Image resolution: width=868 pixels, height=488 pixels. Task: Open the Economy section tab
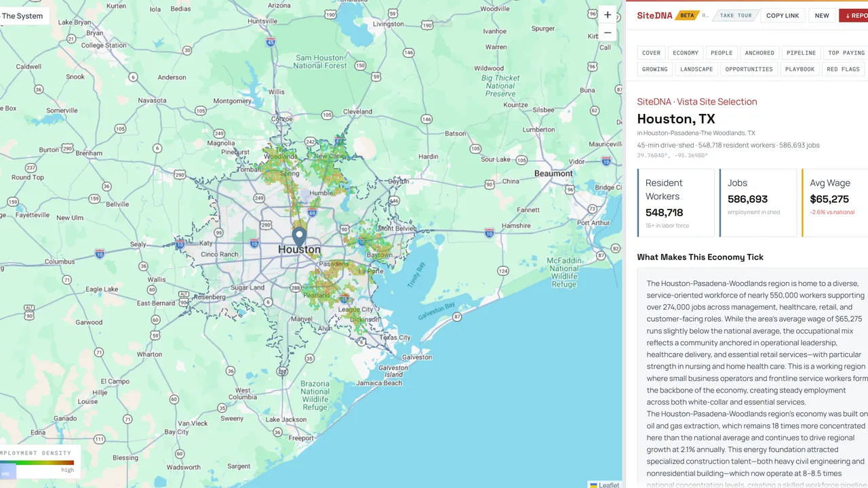tap(686, 53)
